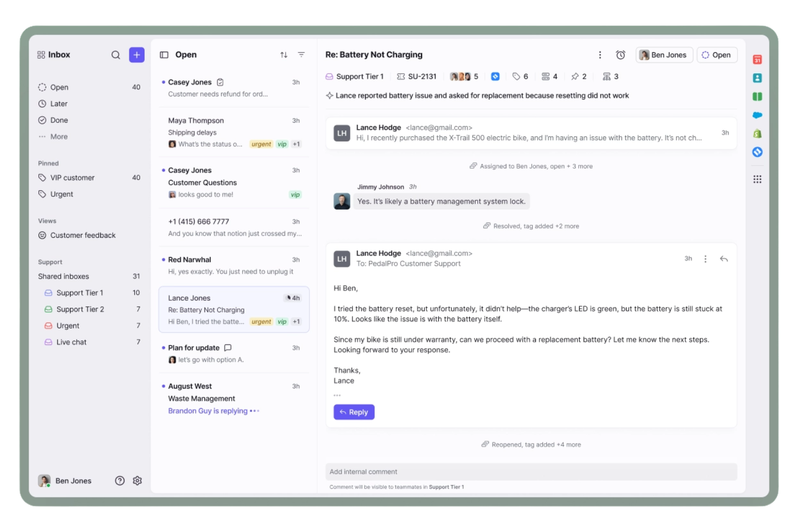Screen dimensions: 798x532
Task: Open the Shopify panel from the right sidebar
Action: point(758,133)
